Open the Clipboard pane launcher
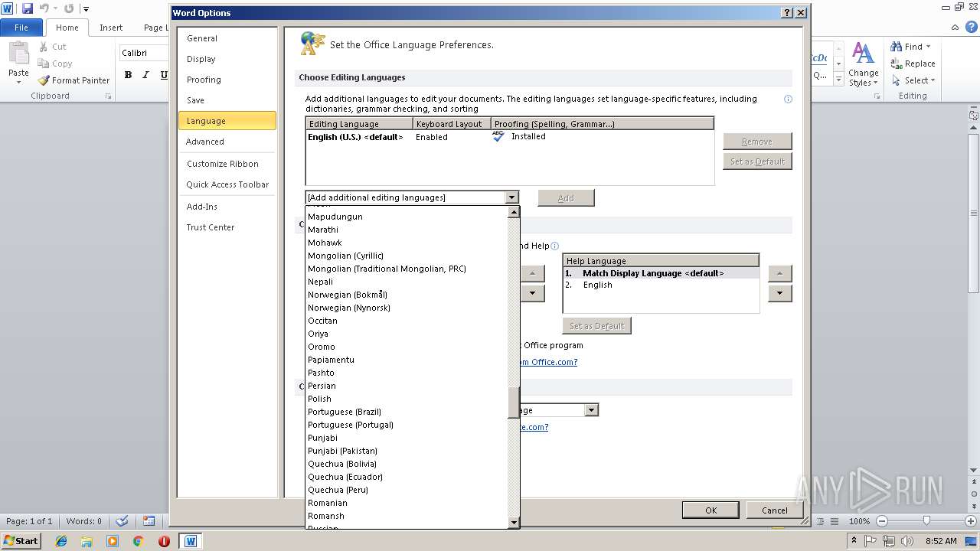 pos(108,96)
